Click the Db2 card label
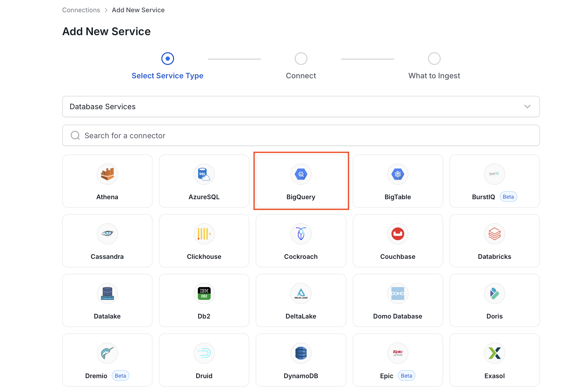This screenshot has width=577, height=392. pyautogui.click(x=204, y=316)
